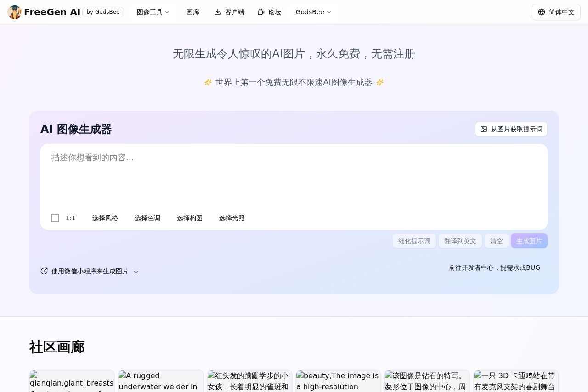
Task: Click the WeChat mini-program external link icon
Action: 44,271
